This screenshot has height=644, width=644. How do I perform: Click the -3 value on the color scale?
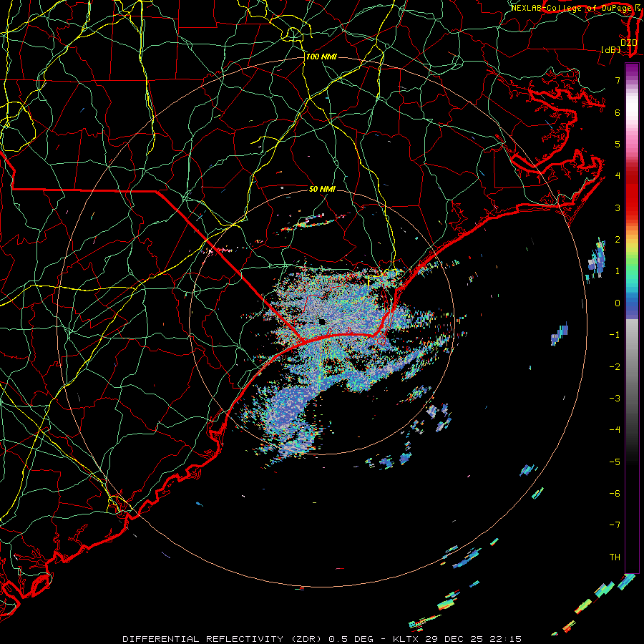(615, 398)
